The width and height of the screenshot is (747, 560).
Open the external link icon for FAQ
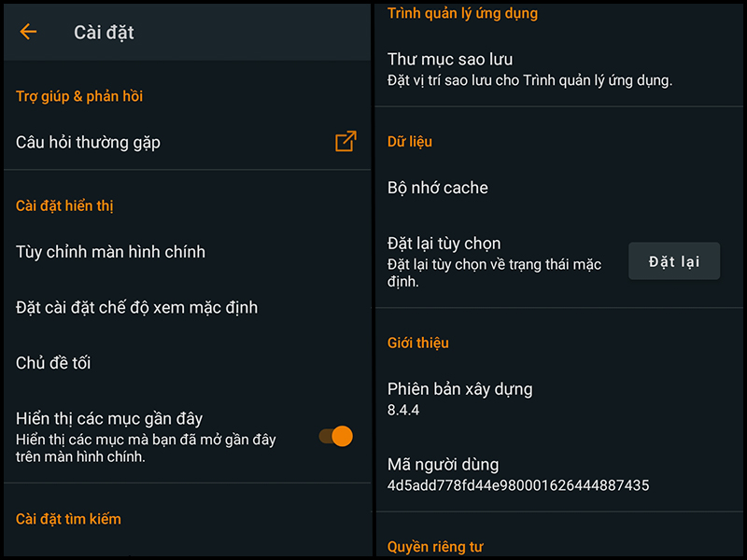(345, 142)
